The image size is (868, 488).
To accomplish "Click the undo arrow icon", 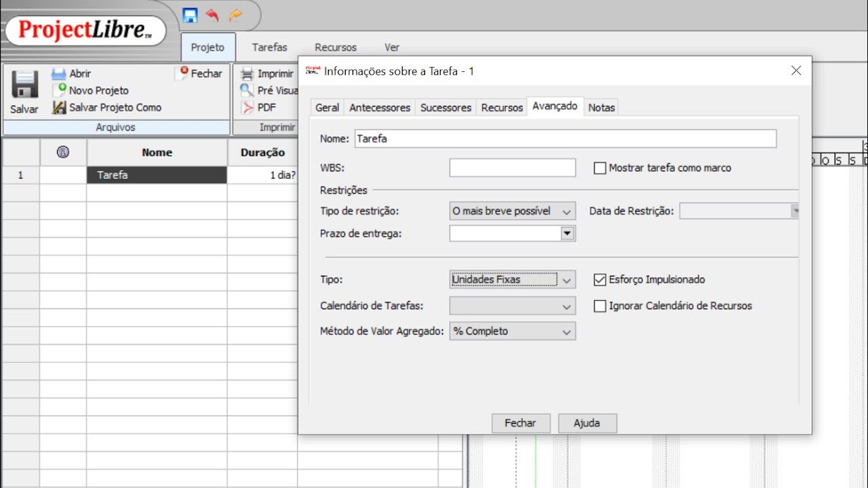I will coord(212,15).
